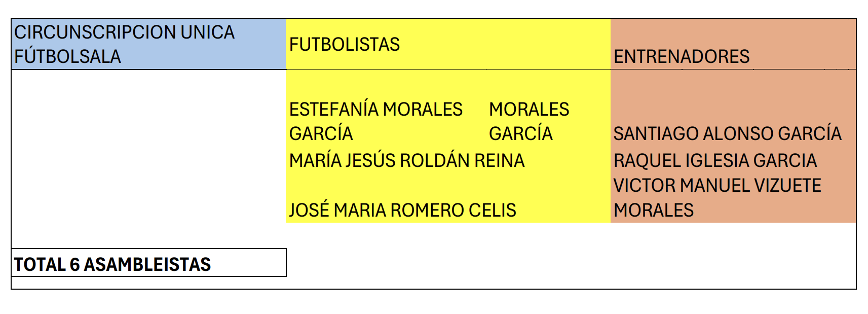This screenshot has height=314, width=868.
Task: Select the ESTEFANÍA MORALES GARCÍA cell
Action: coord(375,121)
